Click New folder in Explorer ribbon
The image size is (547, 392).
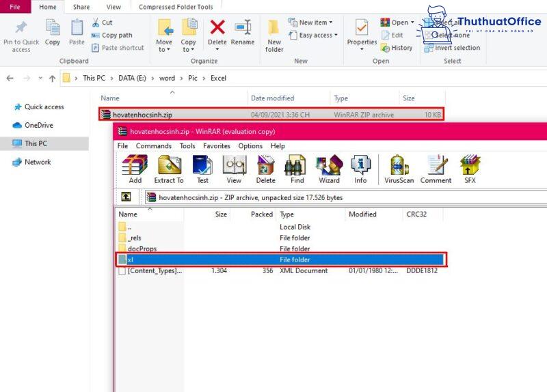(274, 36)
